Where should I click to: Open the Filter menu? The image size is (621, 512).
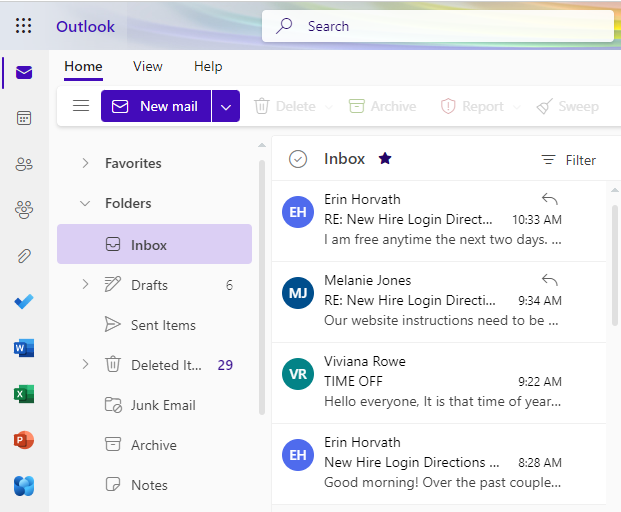(x=568, y=160)
